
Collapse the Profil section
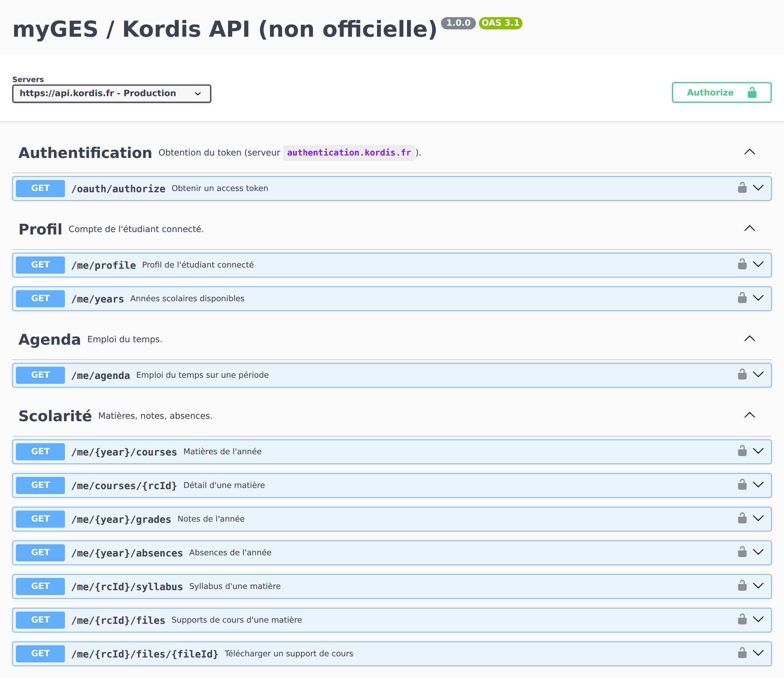tap(750, 229)
